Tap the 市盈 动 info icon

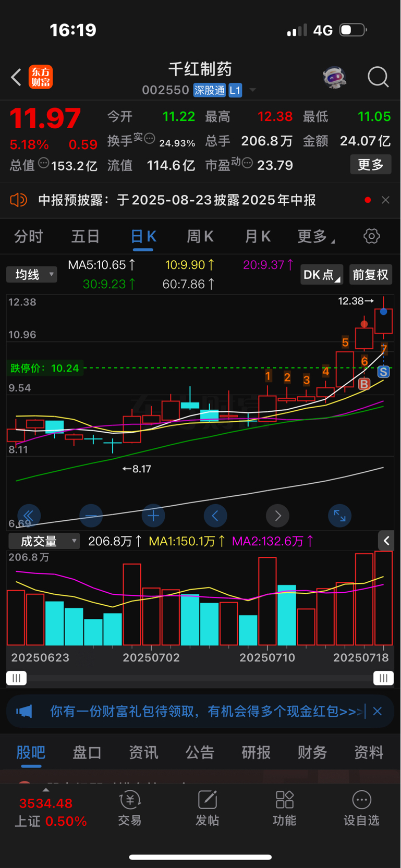[x=247, y=163]
